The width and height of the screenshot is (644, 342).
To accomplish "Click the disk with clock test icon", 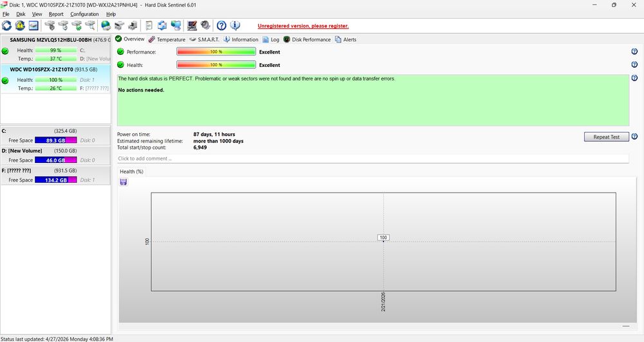I will coord(63,26).
